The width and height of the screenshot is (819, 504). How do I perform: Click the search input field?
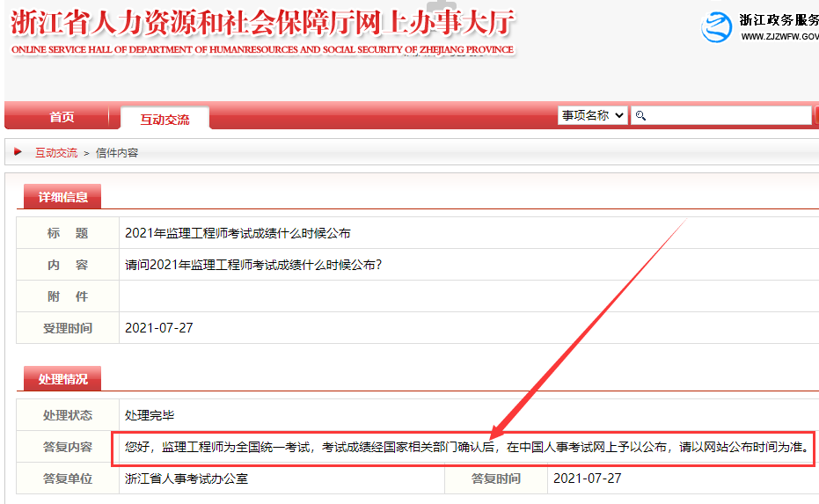click(721, 115)
